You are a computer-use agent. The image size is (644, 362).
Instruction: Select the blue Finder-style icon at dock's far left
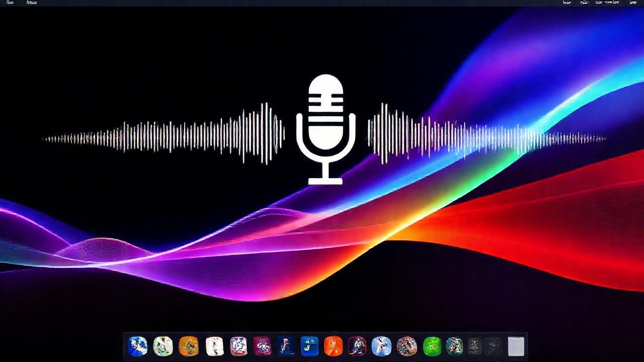[138, 345]
